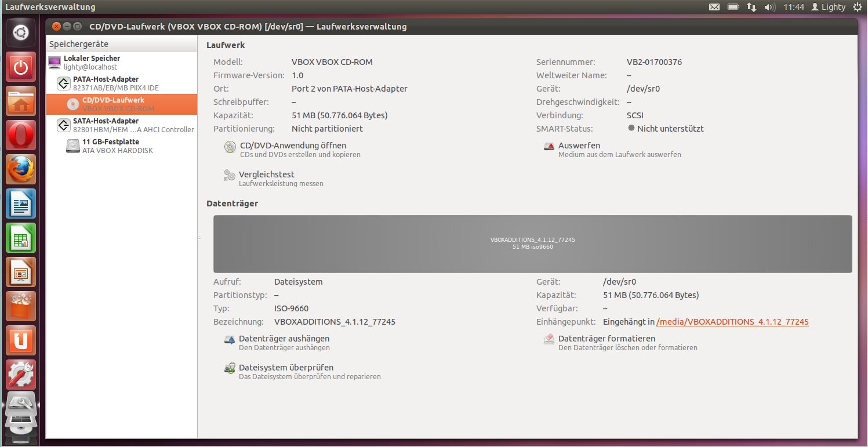The image size is (868, 447).
Task: Open the mail indicator in the top panel
Action: coord(714,7)
